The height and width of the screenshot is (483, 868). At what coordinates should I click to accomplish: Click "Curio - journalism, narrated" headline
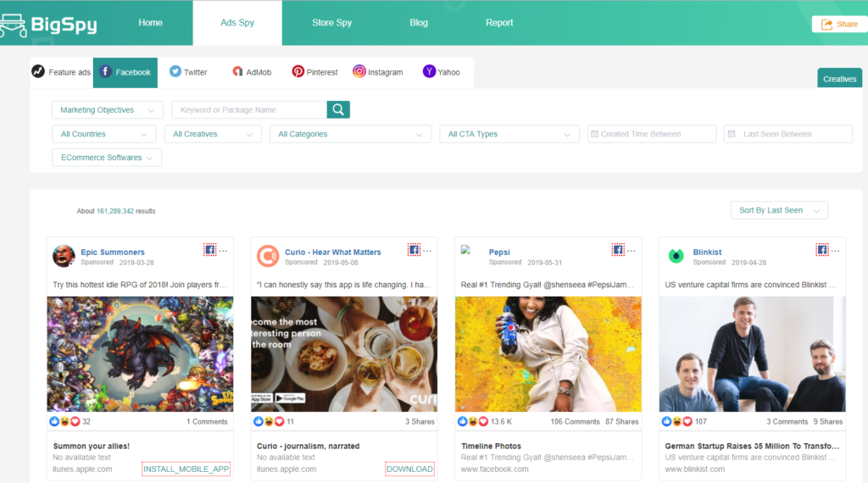tap(308, 446)
